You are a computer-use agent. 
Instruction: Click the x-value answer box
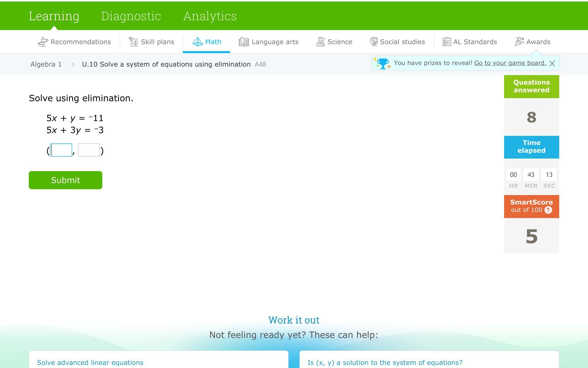tap(61, 150)
